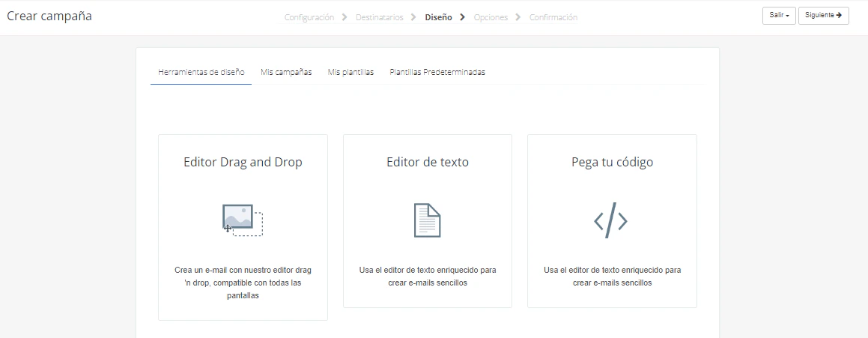Click the description under the Editor de texto icon

click(x=428, y=277)
